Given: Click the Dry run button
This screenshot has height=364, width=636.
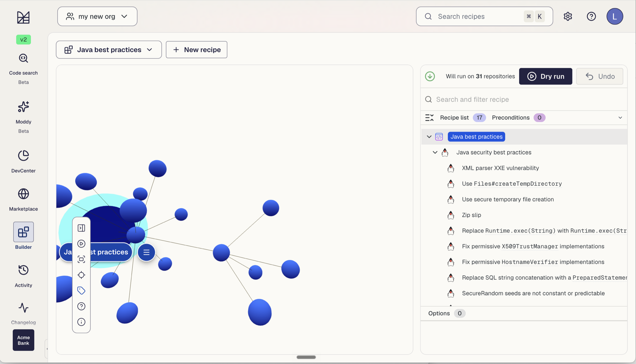Looking at the screenshot, I should tap(545, 76).
